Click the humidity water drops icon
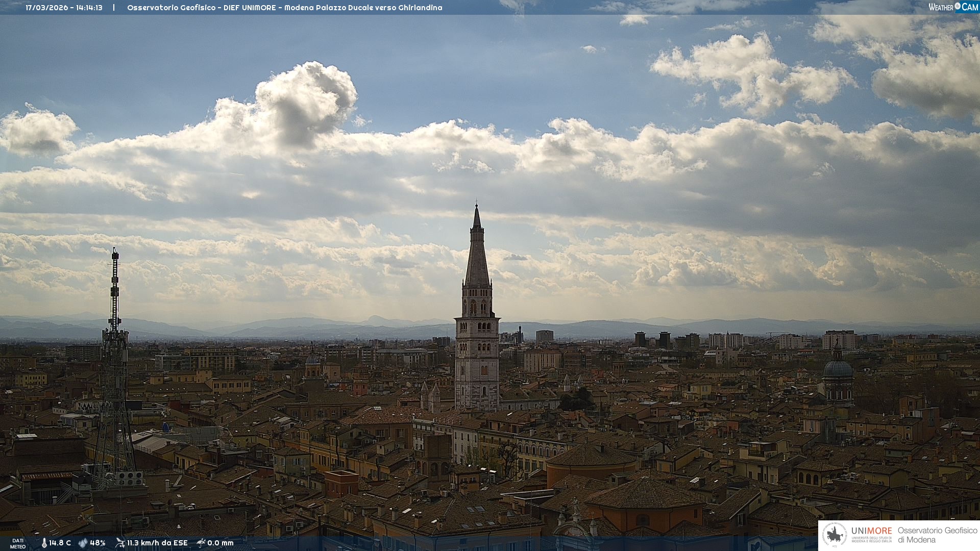This screenshot has width=980, height=551. [x=83, y=543]
